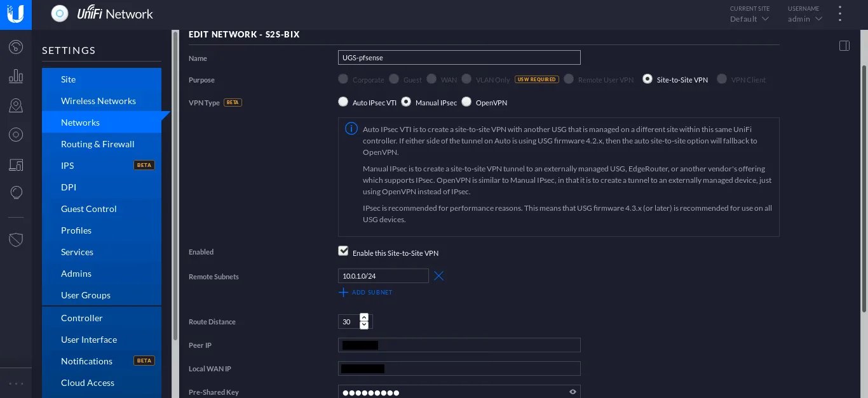This screenshot has width=868, height=398.
Task: Open the three-dot overflow menu at top right
Action: 840,14
